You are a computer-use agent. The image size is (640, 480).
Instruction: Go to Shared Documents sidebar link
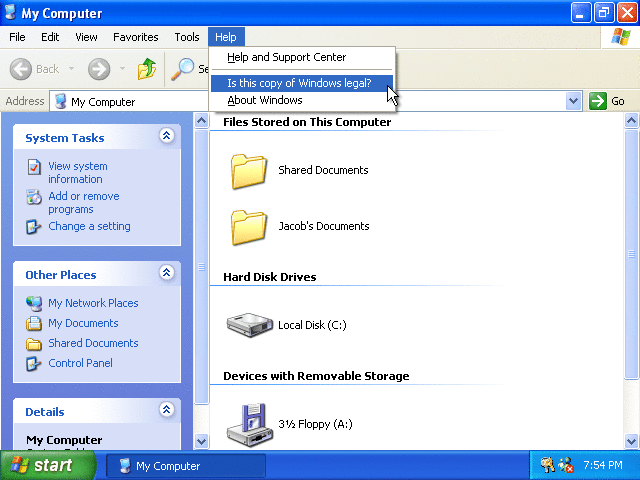coord(93,343)
